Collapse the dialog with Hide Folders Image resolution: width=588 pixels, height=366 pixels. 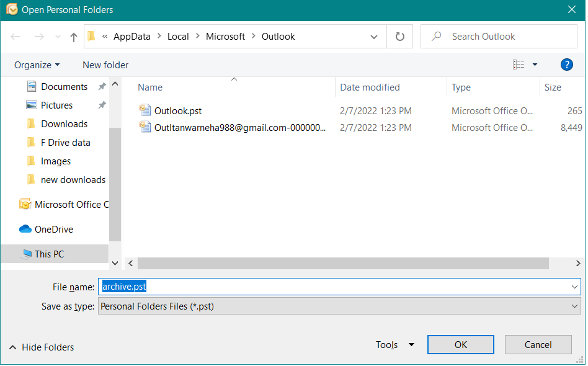click(x=41, y=347)
